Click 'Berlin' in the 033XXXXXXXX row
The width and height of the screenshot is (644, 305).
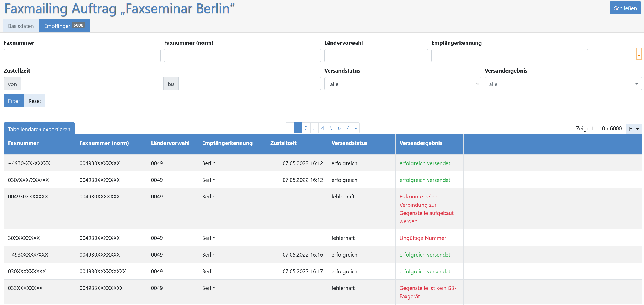[x=209, y=288]
